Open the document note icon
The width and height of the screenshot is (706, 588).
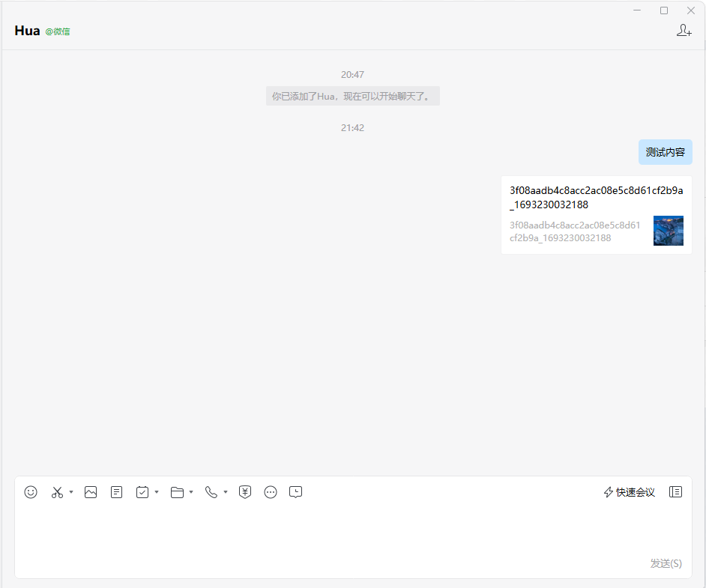117,492
